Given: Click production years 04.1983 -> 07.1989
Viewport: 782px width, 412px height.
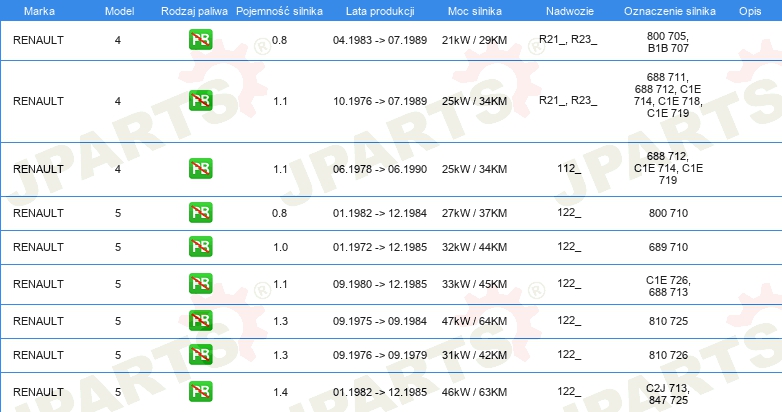Looking at the screenshot, I should pyautogui.click(x=380, y=40).
